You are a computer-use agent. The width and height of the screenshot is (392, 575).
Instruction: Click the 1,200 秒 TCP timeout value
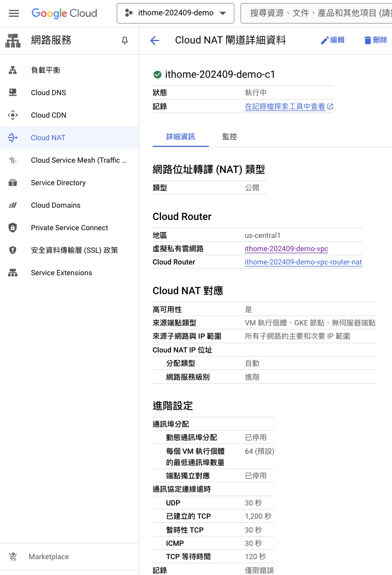pos(258,516)
